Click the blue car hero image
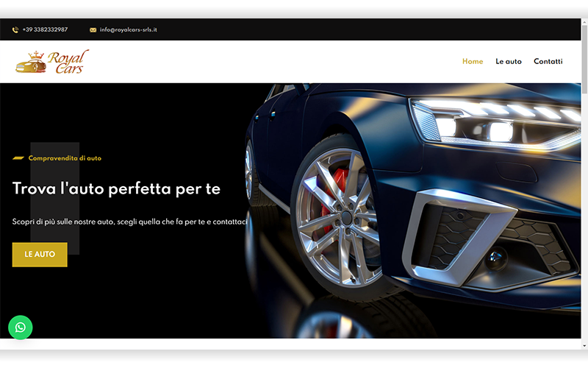The image size is (588, 368). point(412,210)
